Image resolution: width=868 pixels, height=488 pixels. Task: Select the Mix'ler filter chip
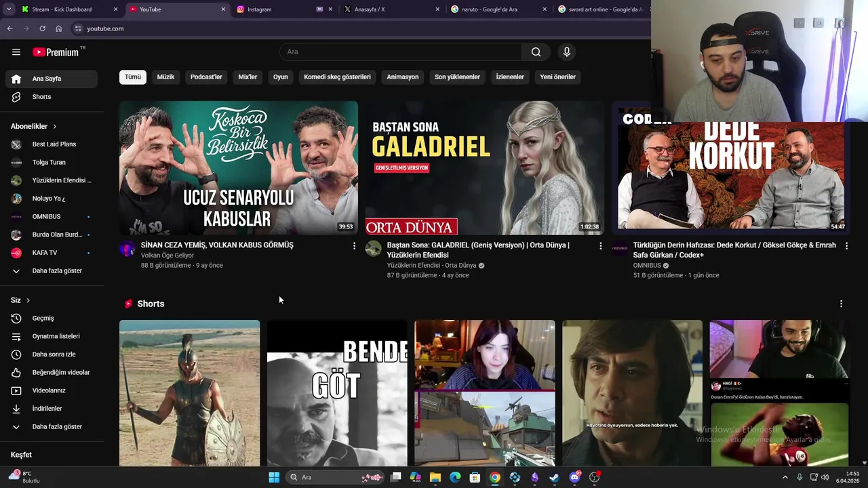coord(248,77)
